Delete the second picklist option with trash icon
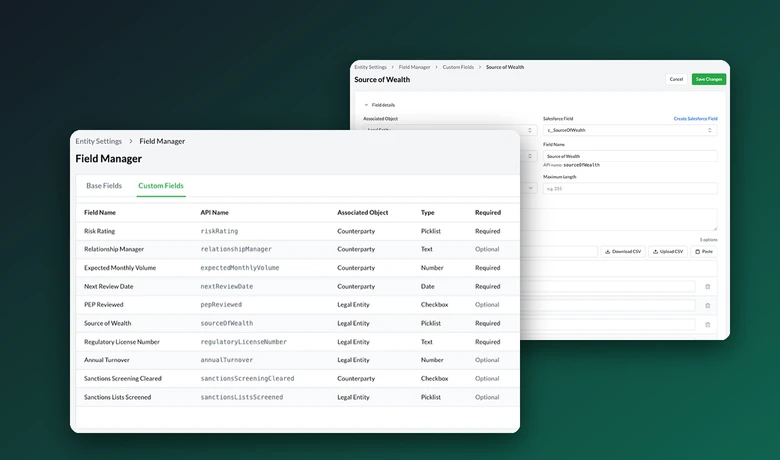780x460 pixels. 707,305
